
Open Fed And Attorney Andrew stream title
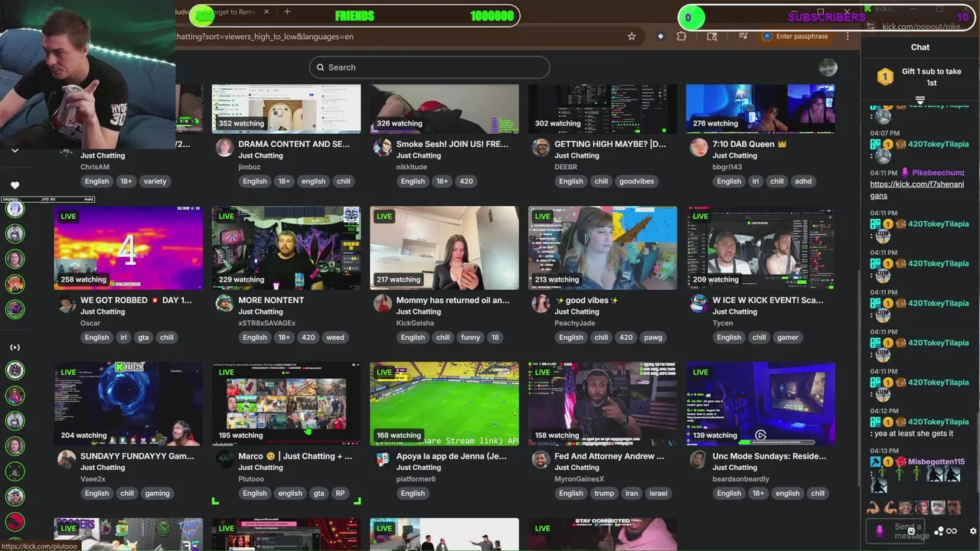point(609,456)
